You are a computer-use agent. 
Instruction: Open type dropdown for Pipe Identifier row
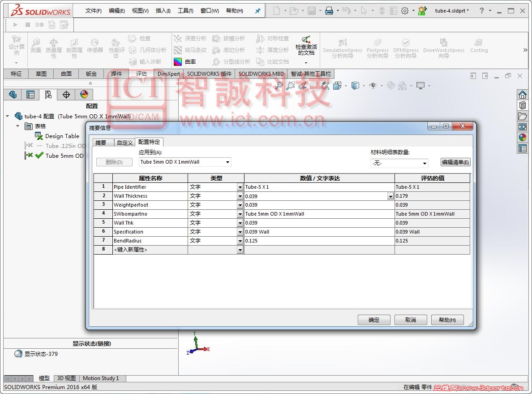pos(240,187)
